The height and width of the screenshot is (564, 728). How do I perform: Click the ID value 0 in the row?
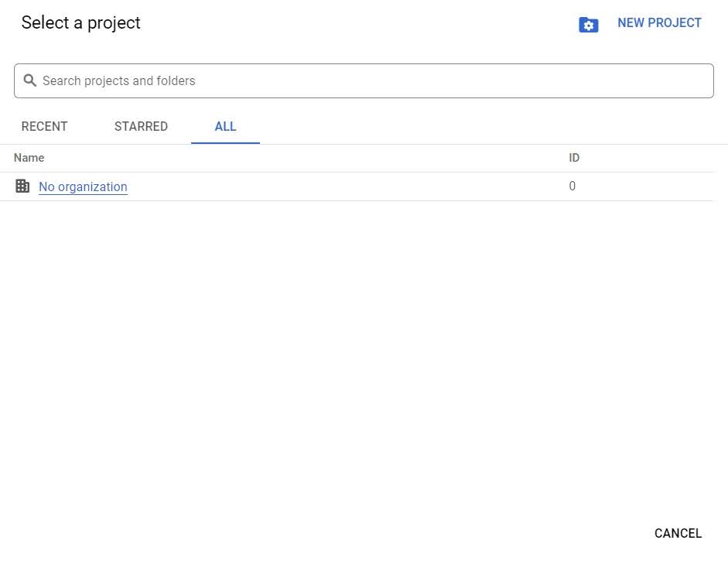572,186
